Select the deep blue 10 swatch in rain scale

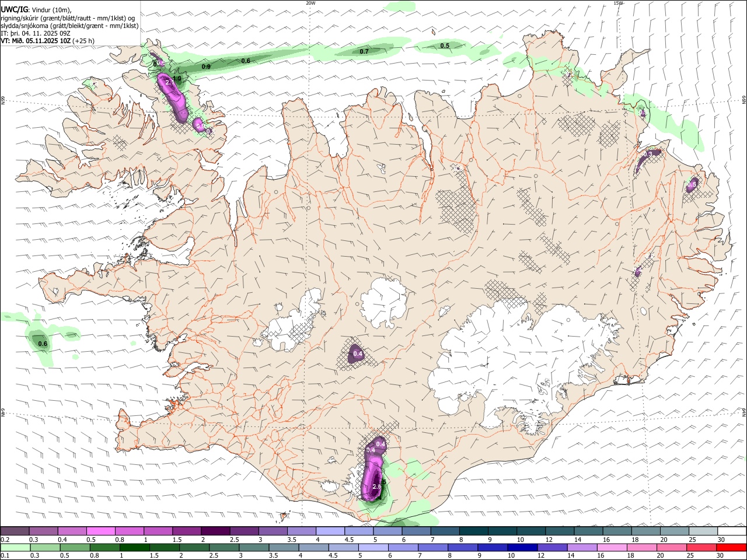tap(522, 547)
